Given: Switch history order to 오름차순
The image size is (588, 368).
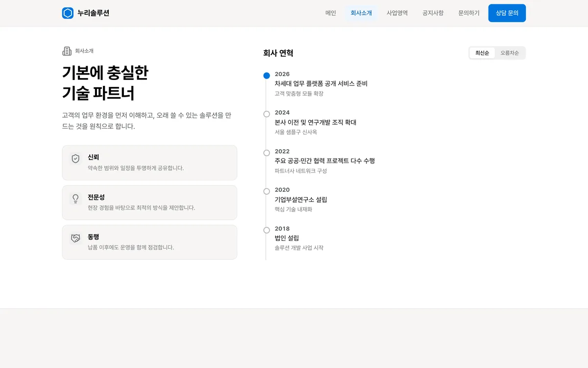Looking at the screenshot, I should pos(510,53).
